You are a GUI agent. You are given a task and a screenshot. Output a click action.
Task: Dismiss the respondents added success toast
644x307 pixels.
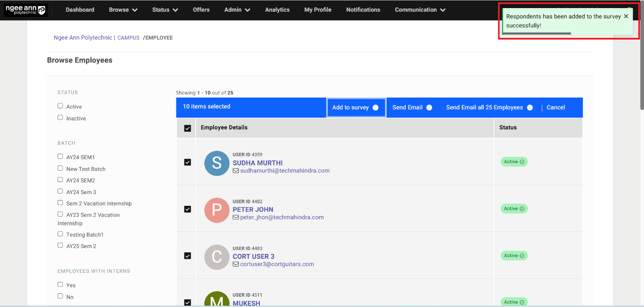626,16
